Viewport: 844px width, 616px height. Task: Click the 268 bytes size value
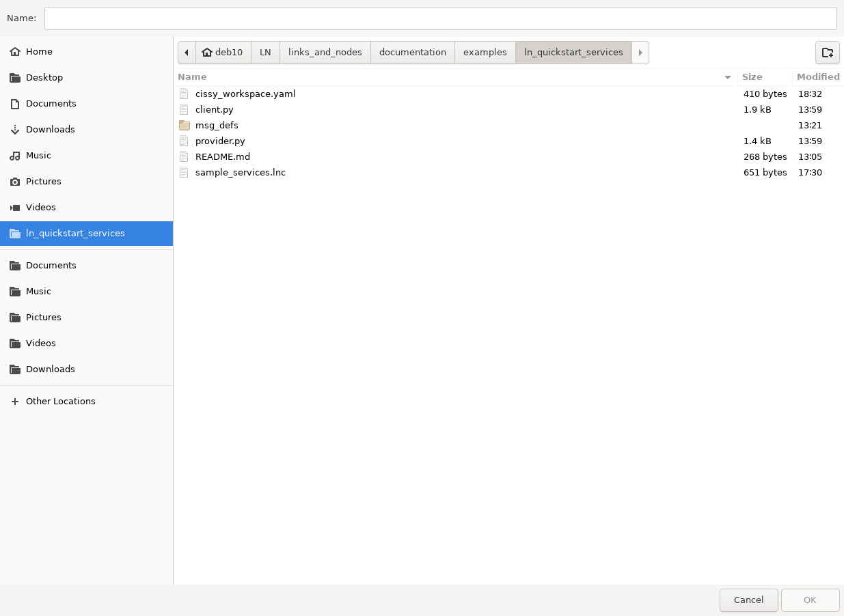pos(765,156)
